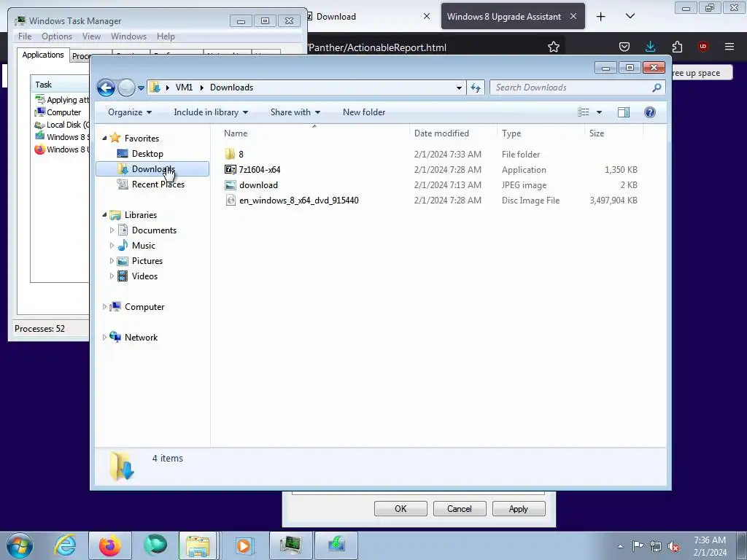Image resolution: width=747 pixels, height=560 pixels.
Task: Open Task Manager's Options menu
Action: (x=57, y=36)
